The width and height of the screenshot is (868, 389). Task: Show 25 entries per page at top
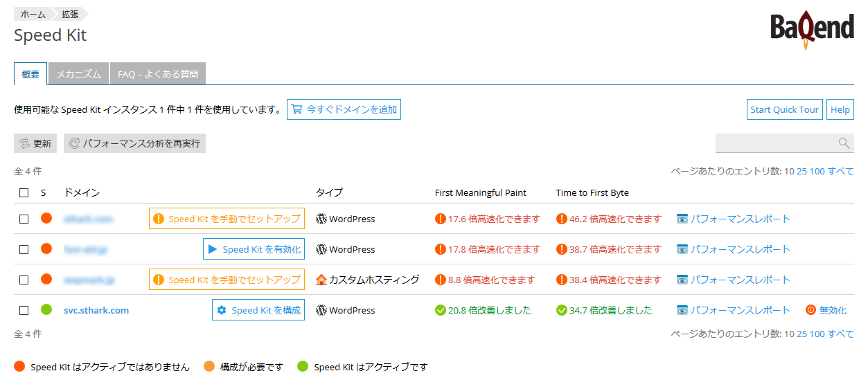801,171
